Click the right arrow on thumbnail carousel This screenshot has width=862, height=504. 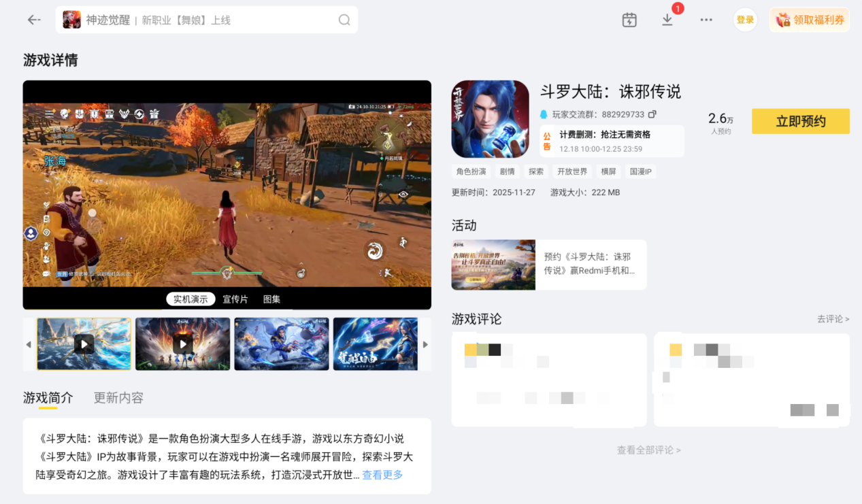[x=427, y=343]
